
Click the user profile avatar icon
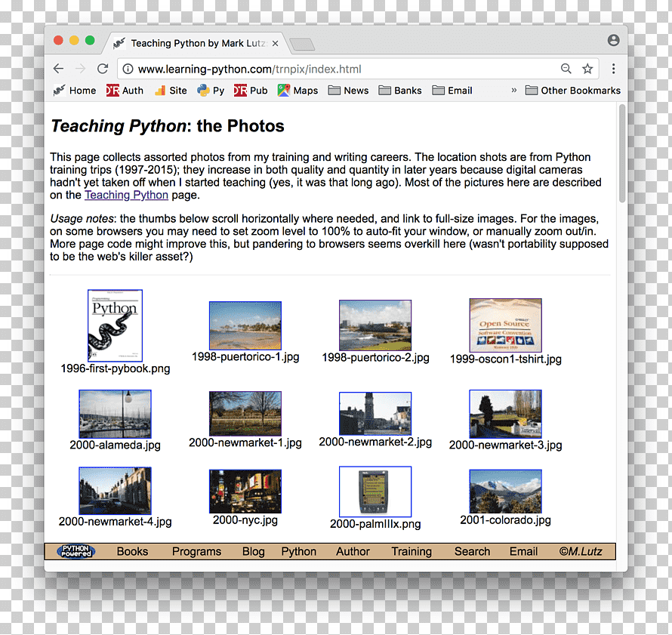pos(614,40)
